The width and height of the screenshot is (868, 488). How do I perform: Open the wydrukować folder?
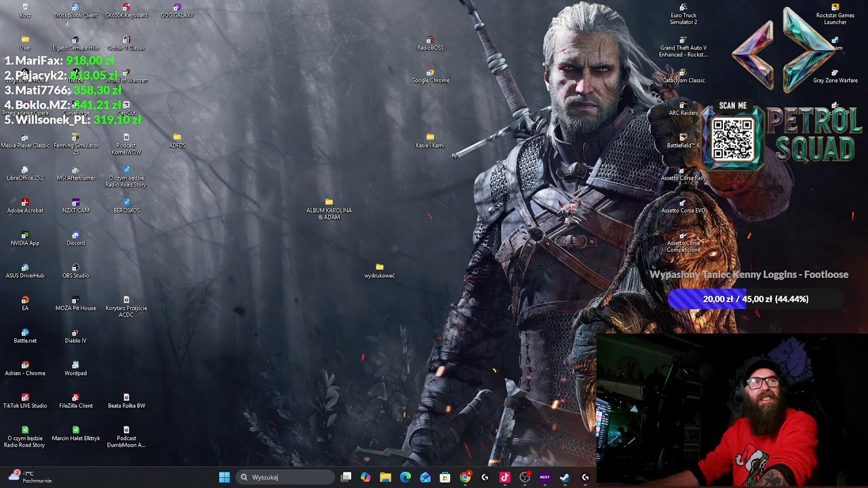(379, 270)
